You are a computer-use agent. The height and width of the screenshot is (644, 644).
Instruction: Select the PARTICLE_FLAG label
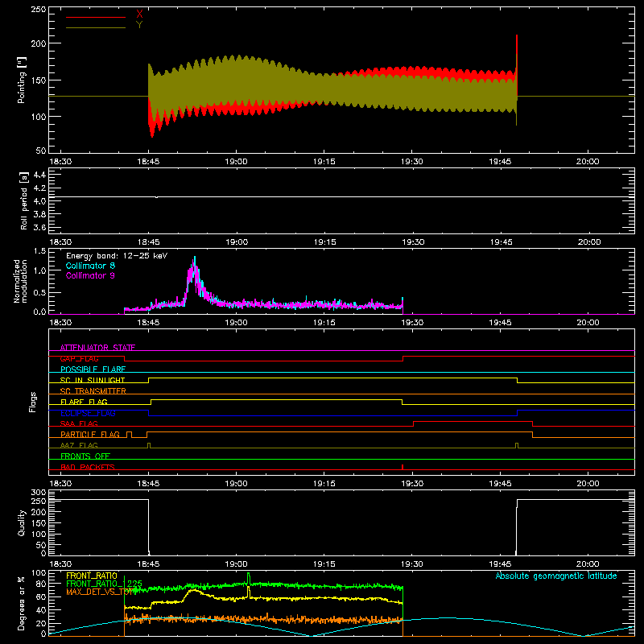pos(90,434)
